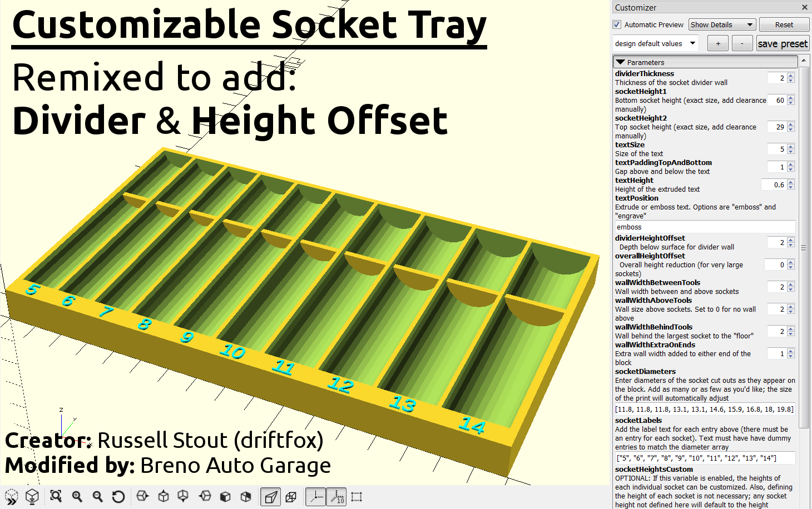This screenshot has height=509, width=812.
Task: Switch to Bottom view cube icon
Action: (x=183, y=496)
